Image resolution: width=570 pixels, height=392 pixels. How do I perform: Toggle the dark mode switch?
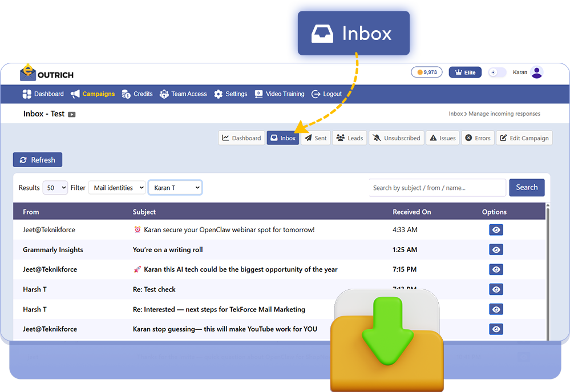pos(497,72)
